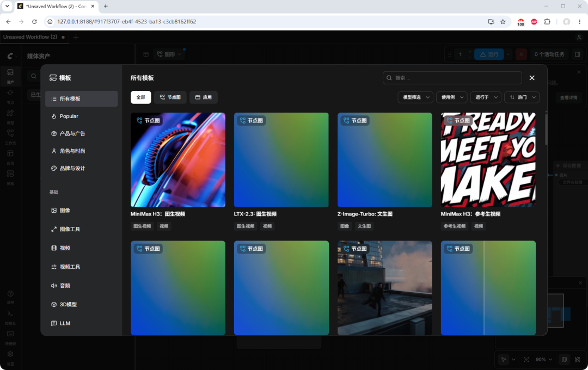Click the install app icon in address bar
The height and width of the screenshot is (370, 588).
[x=491, y=22]
